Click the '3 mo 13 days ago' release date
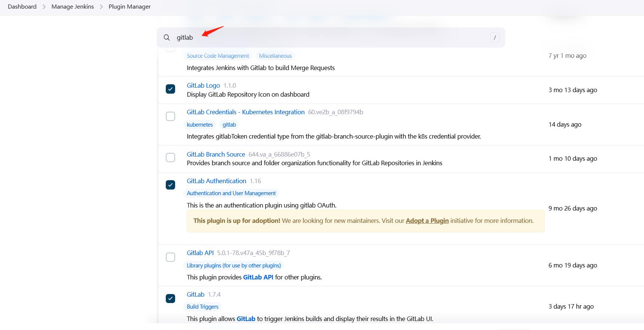The width and height of the screenshot is (644, 330). (x=573, y=90)
